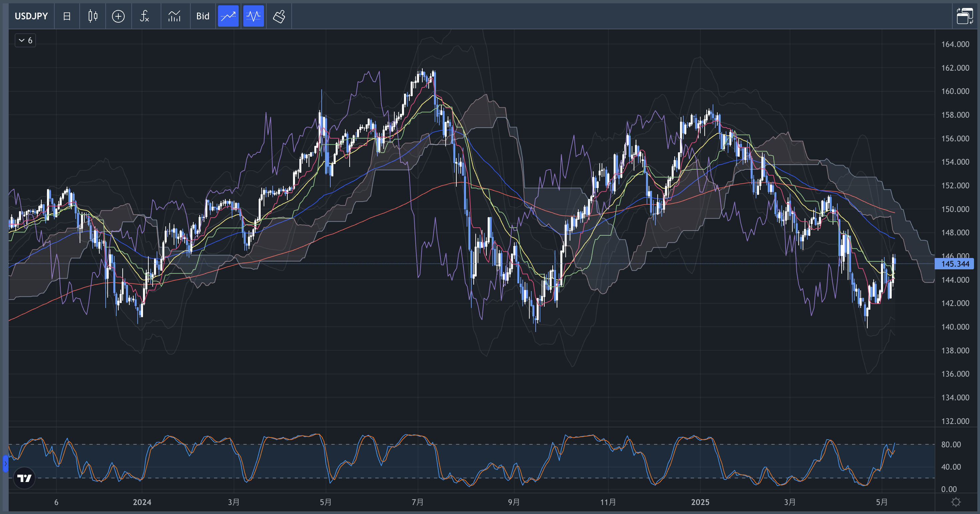Click the current price label 145.344

point(955,264)
